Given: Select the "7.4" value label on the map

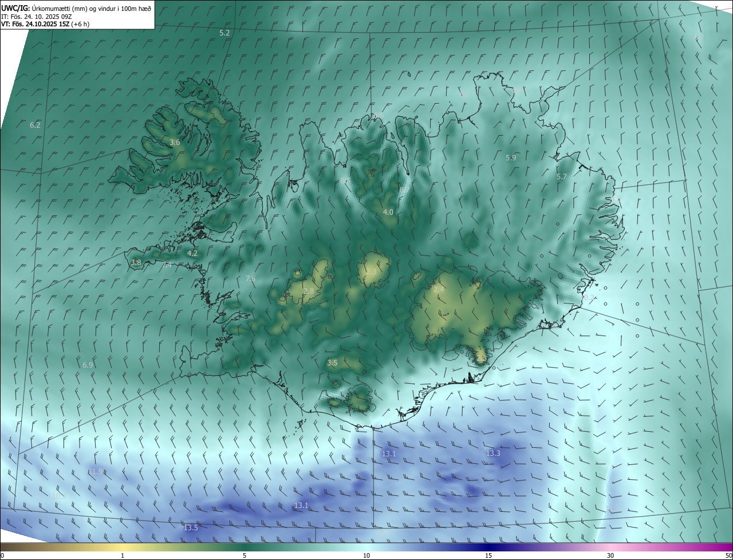Looking at the screenshot, I should (167, 265).
